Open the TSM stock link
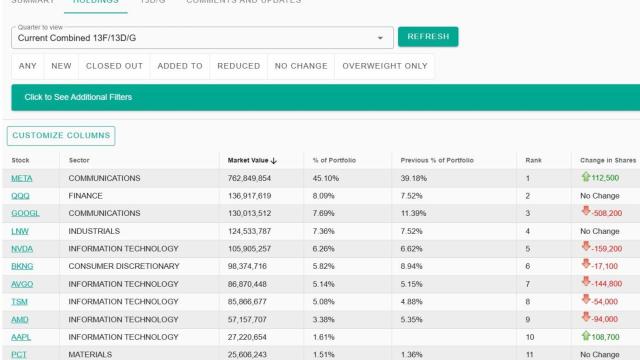 coord(19,302)
